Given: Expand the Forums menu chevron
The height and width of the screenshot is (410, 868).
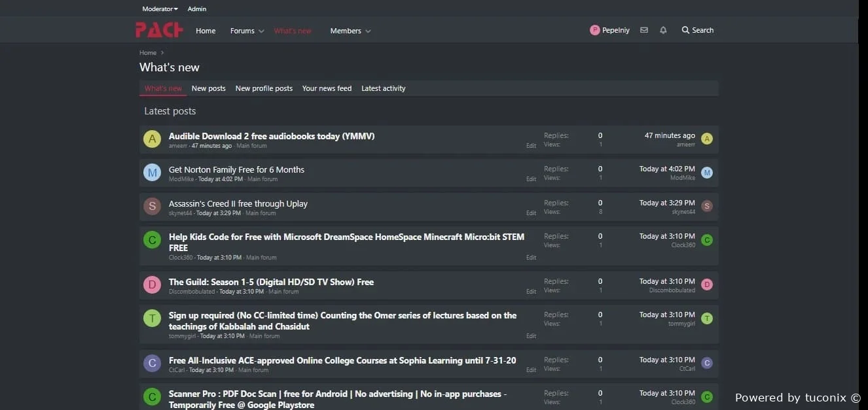Looking at the screenshot, I should pyautogui.click(x=261, y=31).
